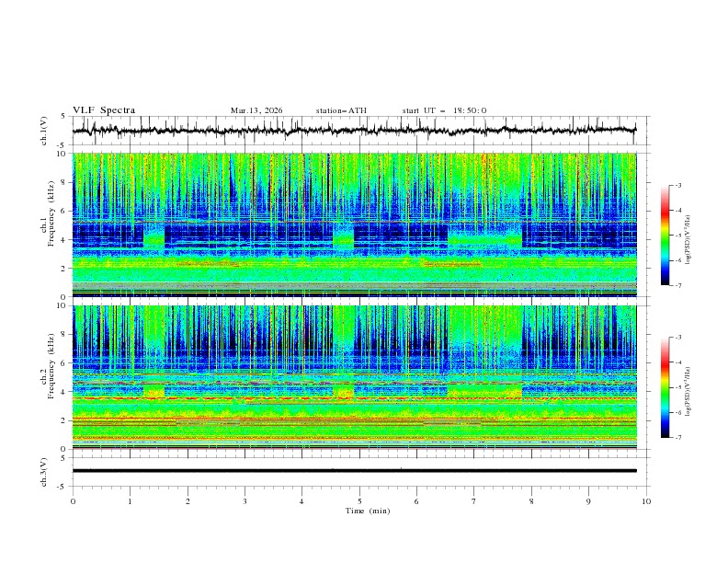Click time axis tick label "4"

[x=301, y=501]
